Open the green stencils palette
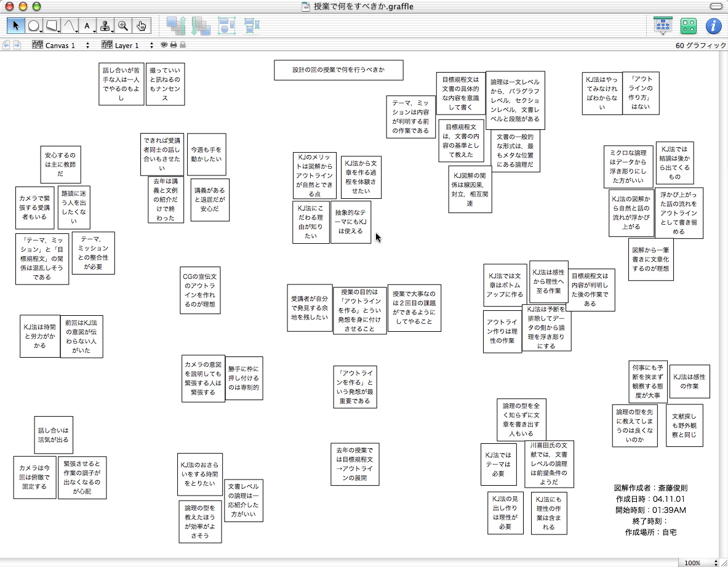The width and height of the screenshot is (728, 567). pyautogui.click(x=688, y=26)
